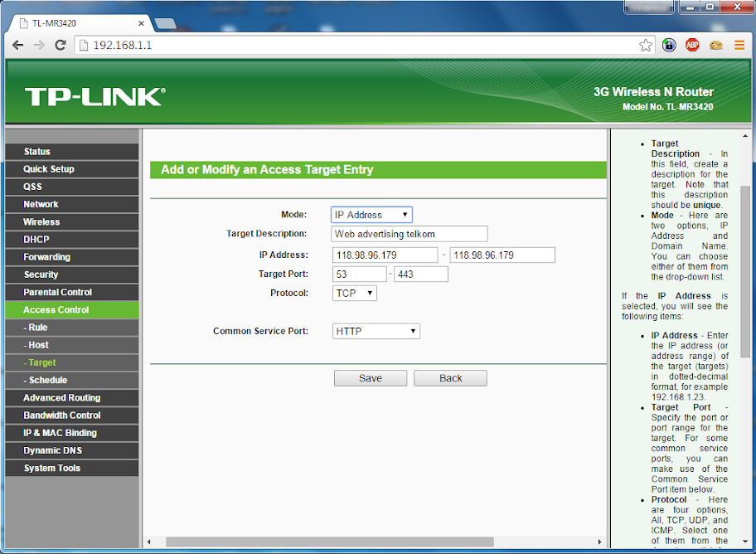Open the cookie extension icon
The width and height of the screenshot is (756, 554).
tap(716, 46)
